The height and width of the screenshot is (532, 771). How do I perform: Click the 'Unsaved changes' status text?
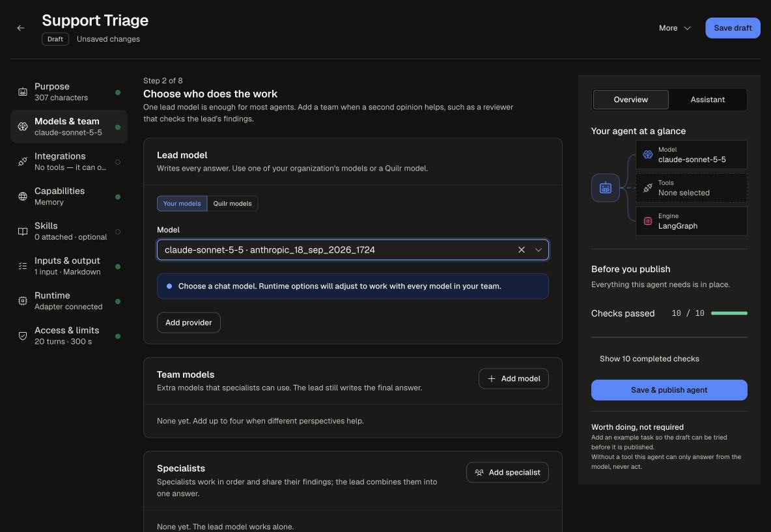click(x=108, y=39)
